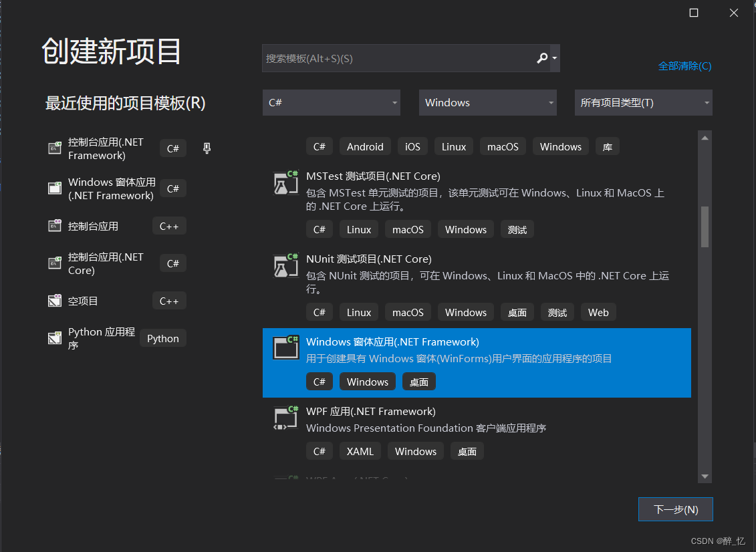Viewport: 756px width, 552px height.
Task: Toggle the 桌面 tag on the selected template
Action: click(x=418, y=381)
